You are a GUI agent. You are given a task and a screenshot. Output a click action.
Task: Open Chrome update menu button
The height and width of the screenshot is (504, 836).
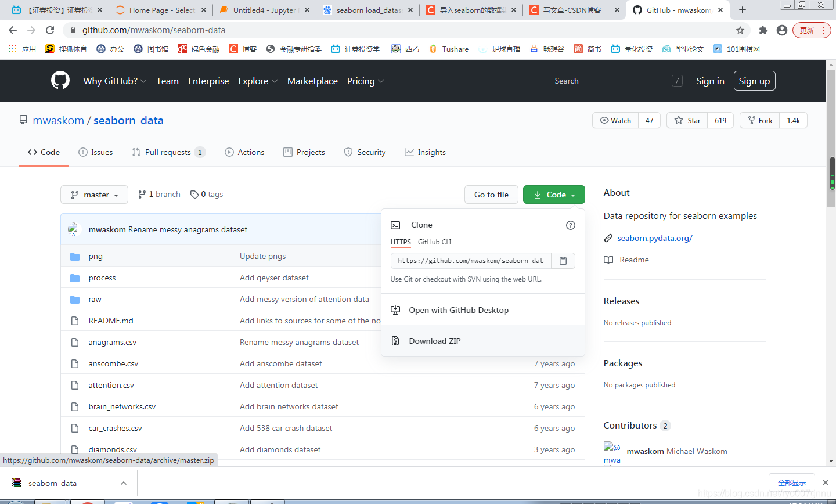(x=812, y=30)
